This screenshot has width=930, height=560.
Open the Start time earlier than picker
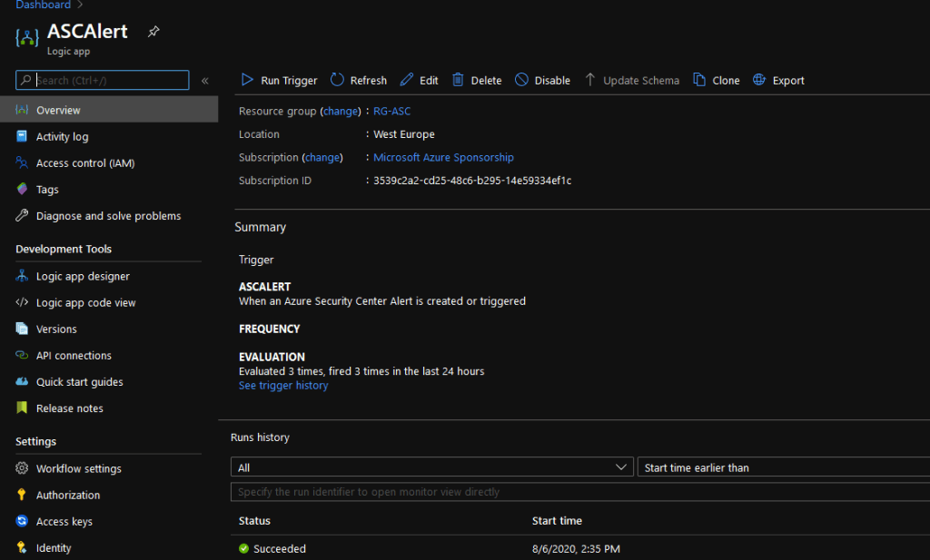coord(783,467)
